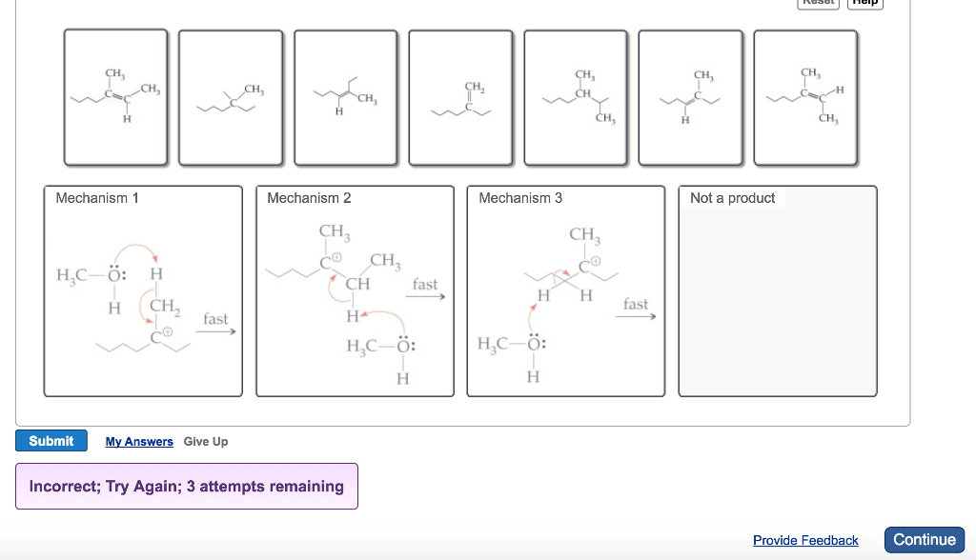This screenshot has height=560, width=976.
Task: Select the Mechanism 2 panel
Action: [x=354, y=290]
